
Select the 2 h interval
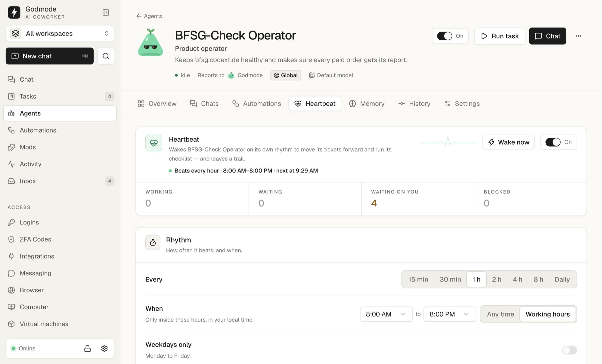click(x=497, y=279)
